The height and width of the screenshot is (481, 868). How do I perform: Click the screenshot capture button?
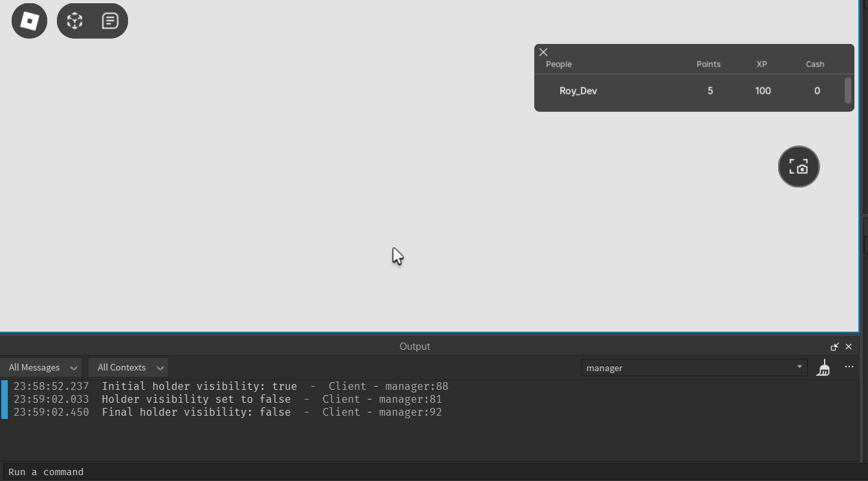pyautogui.click(x=799, y=166)
